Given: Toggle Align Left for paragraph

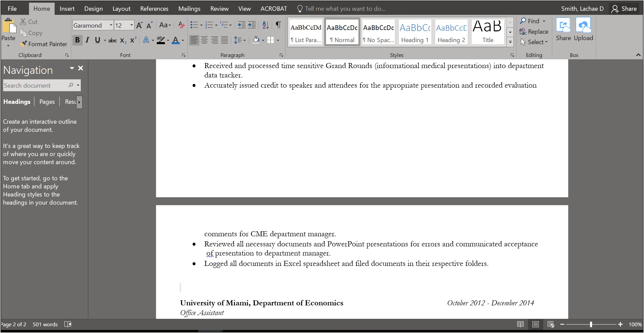Looking at the screenshot, I should pos(194,40).
